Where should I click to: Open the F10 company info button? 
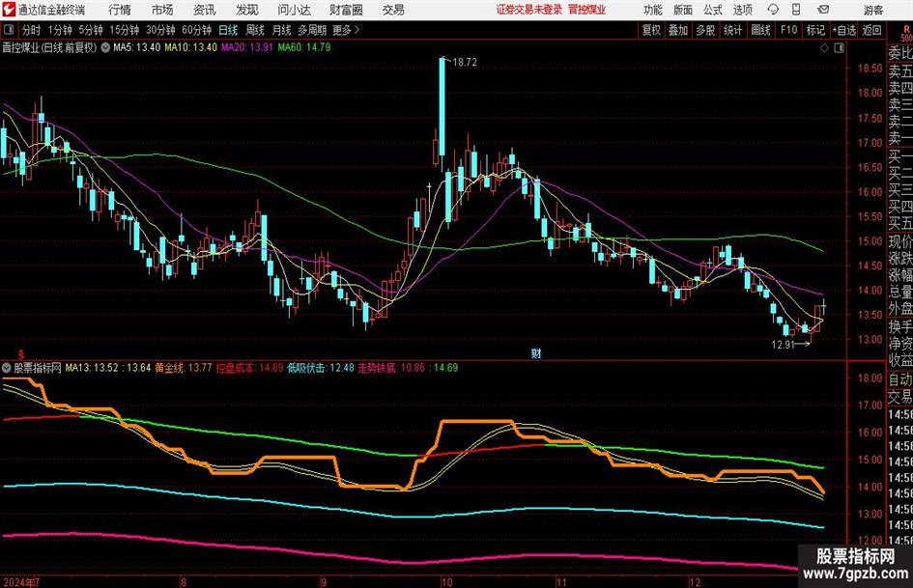click(x=789, y=30)
